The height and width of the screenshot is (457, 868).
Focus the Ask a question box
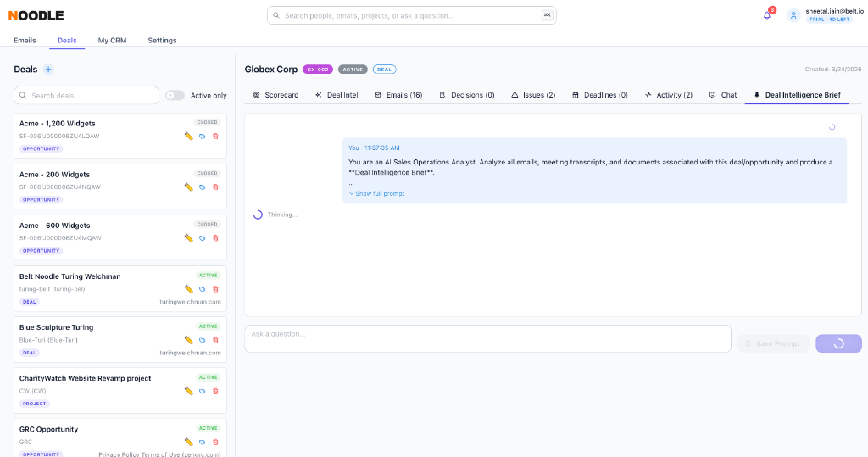[x=487, y=338]
